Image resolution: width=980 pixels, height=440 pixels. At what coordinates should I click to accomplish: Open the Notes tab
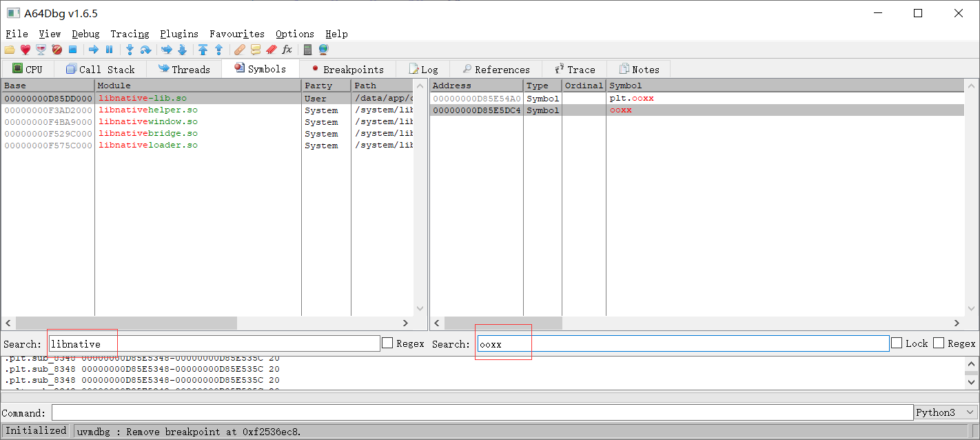[639, 69]
